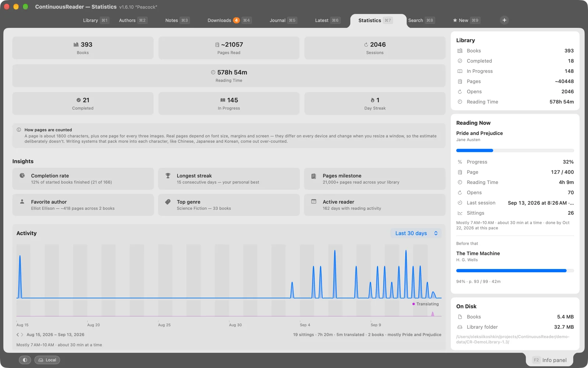Click the Longest streak trophy icon
Viewport: 588px width, 368px height.
pyautogui.click(x=168, y=176)
